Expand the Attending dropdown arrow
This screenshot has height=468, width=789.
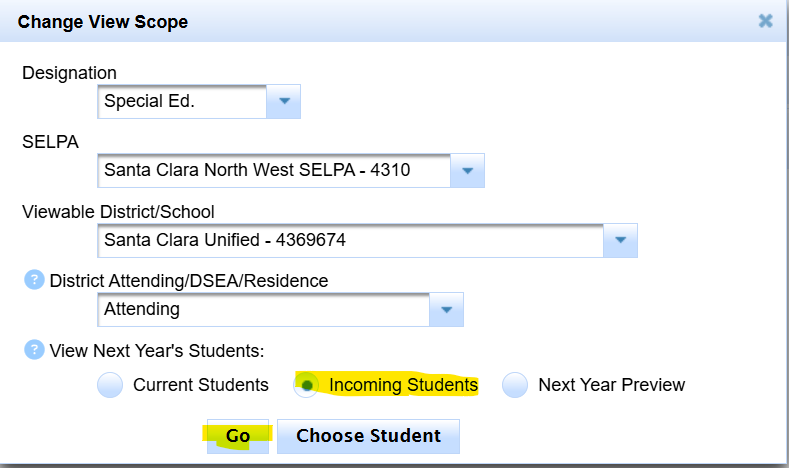pyautogui.click(x=446, y=310)
